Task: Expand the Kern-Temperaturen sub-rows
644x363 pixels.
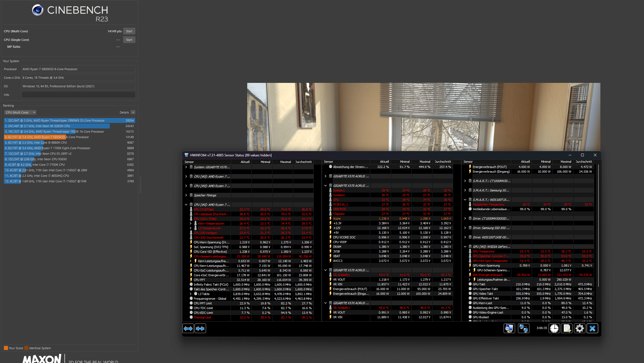Action: point(190,223)
